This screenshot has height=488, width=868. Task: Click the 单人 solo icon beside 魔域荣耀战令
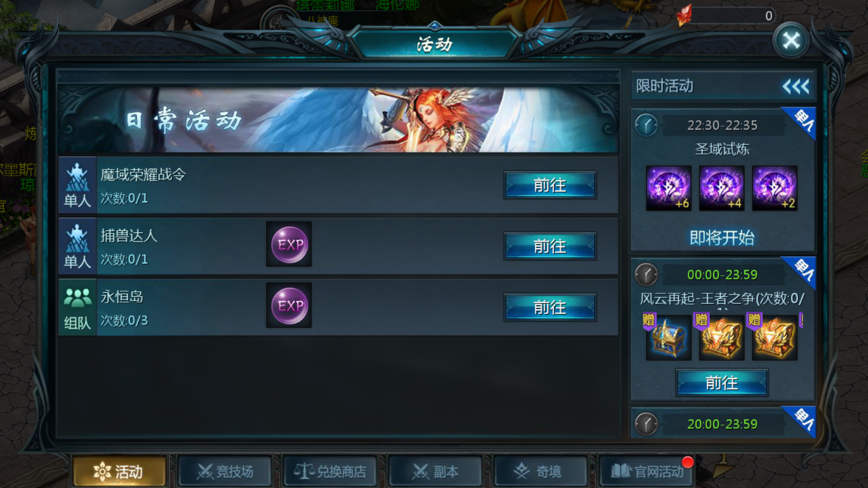77,185
